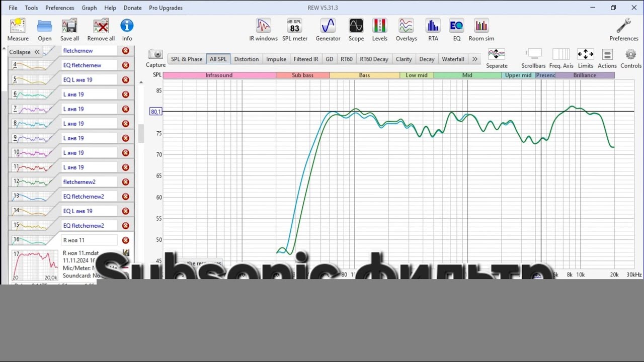Open the Donate menu

point(132,8)
